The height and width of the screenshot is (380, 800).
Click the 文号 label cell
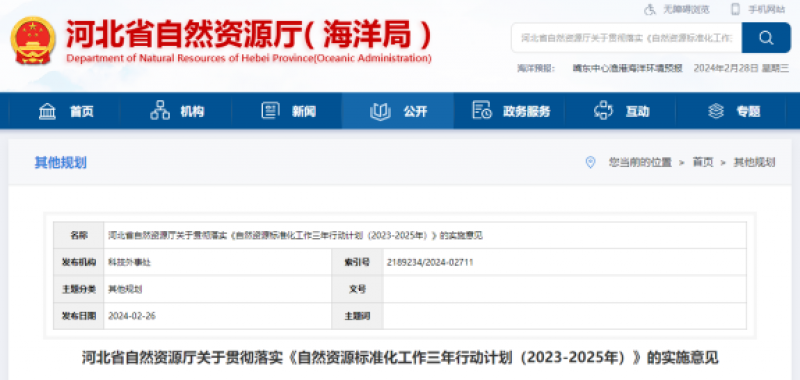tap(357, 289)
